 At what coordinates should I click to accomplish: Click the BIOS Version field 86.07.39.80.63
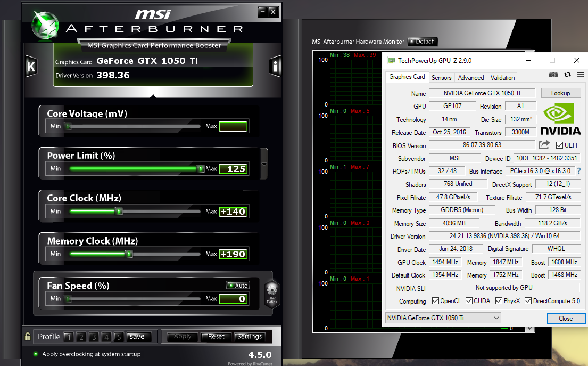tap(482, 145)
